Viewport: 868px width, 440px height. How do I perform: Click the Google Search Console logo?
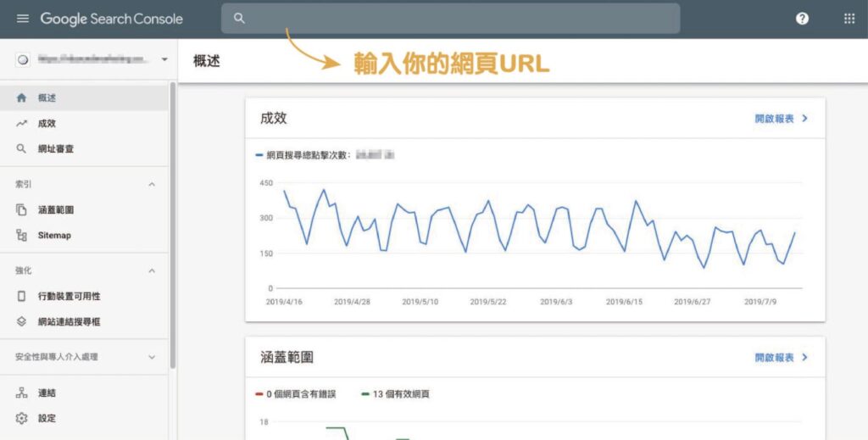click(111, 19)
